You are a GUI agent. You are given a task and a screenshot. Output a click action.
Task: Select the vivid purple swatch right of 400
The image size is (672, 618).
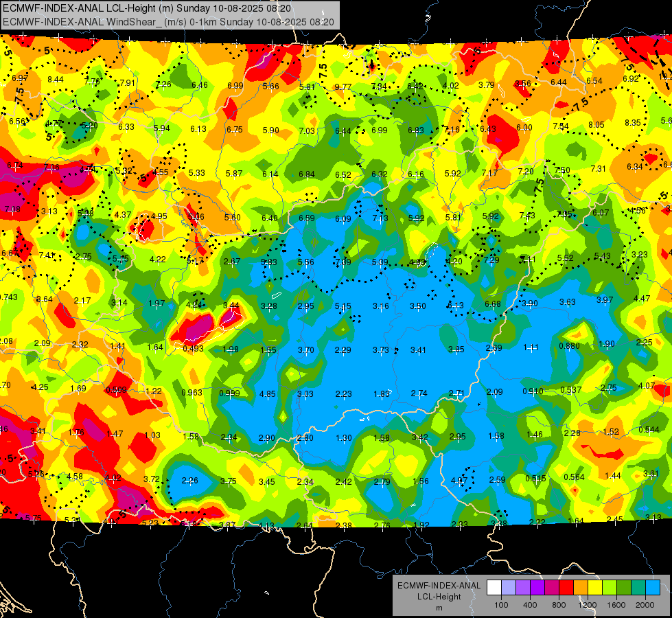(x=538, y=588)
